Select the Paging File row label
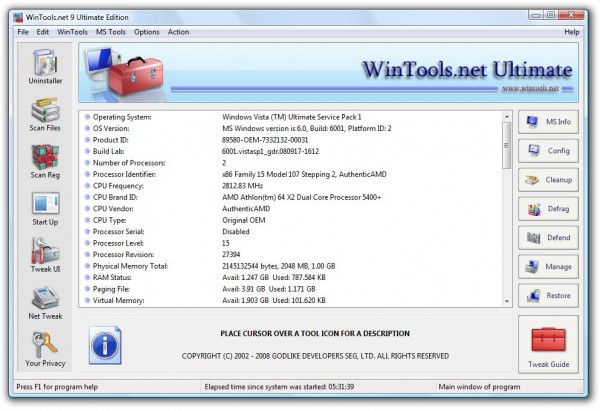Screen dimensions: 600x411 [111, 289]
